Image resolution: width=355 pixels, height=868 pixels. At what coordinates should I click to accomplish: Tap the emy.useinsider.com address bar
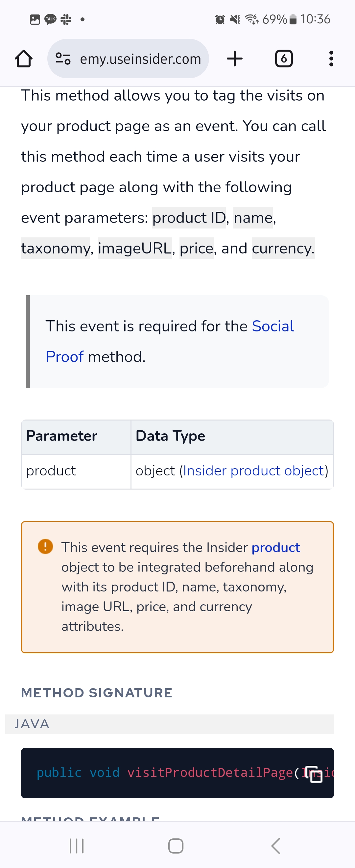140,59
